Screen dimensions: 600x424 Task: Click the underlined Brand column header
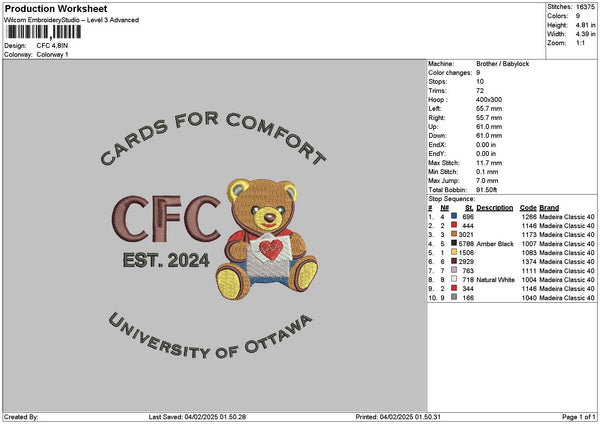pyautogui.click(x=549, y=208)
